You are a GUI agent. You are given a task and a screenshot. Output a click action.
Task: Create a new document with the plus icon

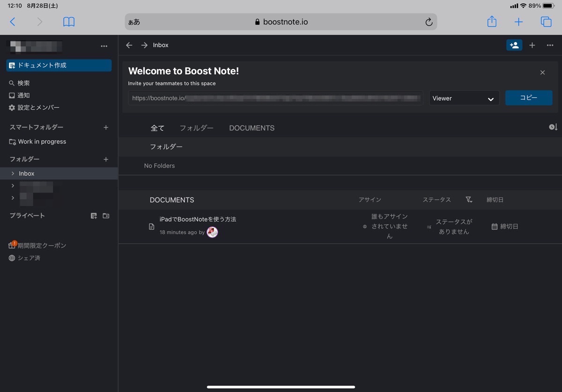(532, 45)
